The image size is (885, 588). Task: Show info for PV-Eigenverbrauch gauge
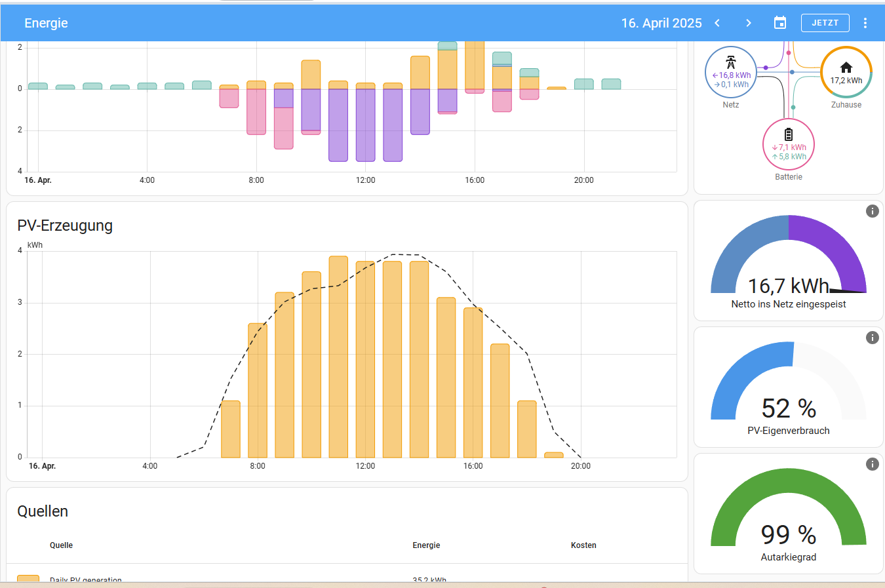[872, 338]
